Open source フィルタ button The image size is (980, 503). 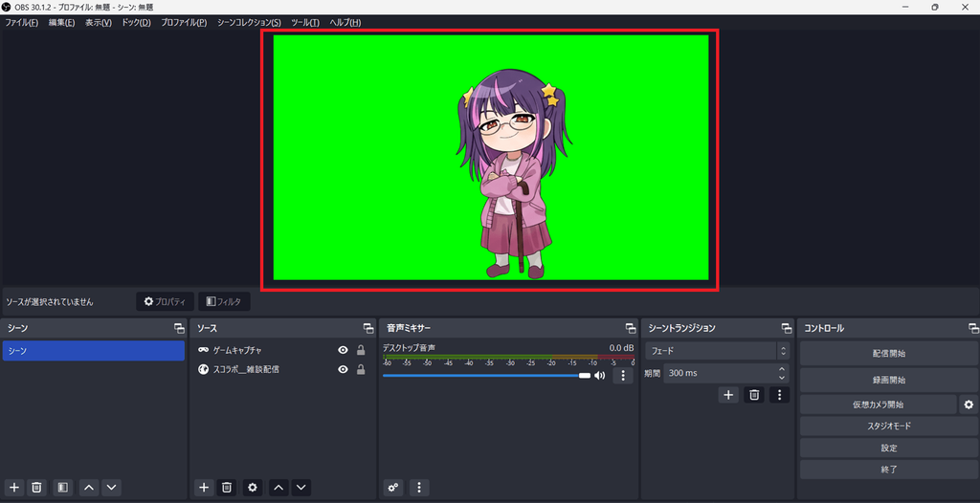pyautogui.click(x=224, y=301)
